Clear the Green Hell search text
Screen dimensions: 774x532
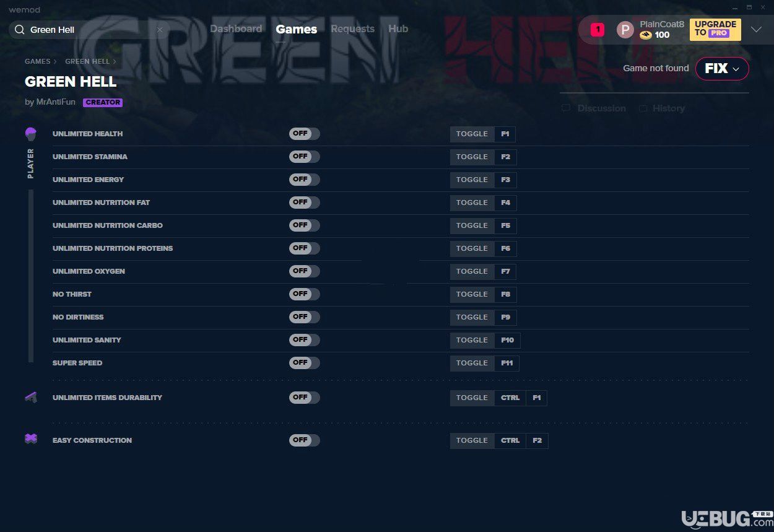point(160,30)
